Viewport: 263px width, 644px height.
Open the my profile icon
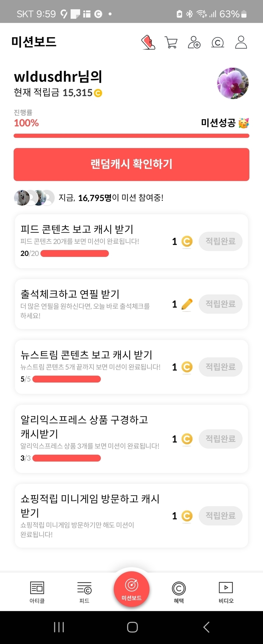[241, 42]
